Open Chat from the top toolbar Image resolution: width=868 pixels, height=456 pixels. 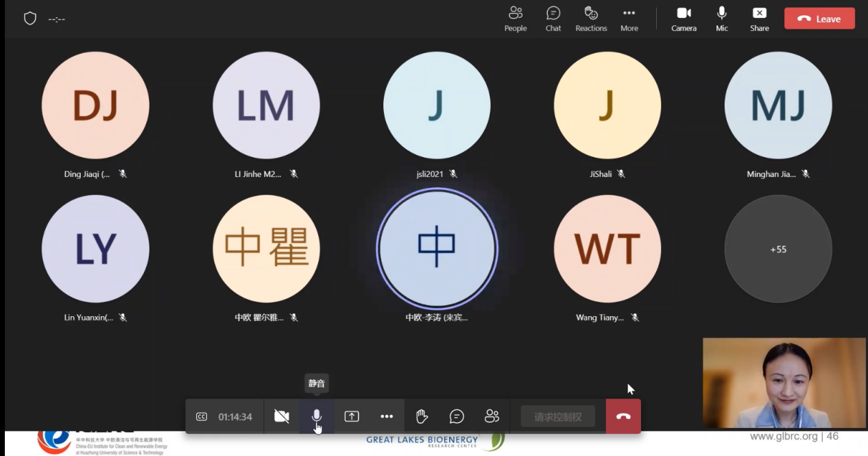(553, 19)
